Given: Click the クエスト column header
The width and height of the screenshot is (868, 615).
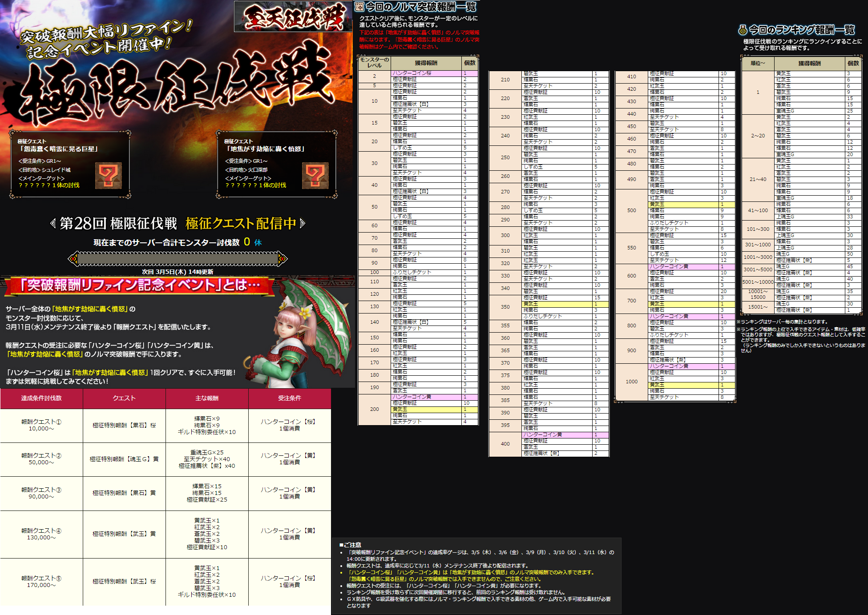Looking at the screenshot, I should point(124,398).
